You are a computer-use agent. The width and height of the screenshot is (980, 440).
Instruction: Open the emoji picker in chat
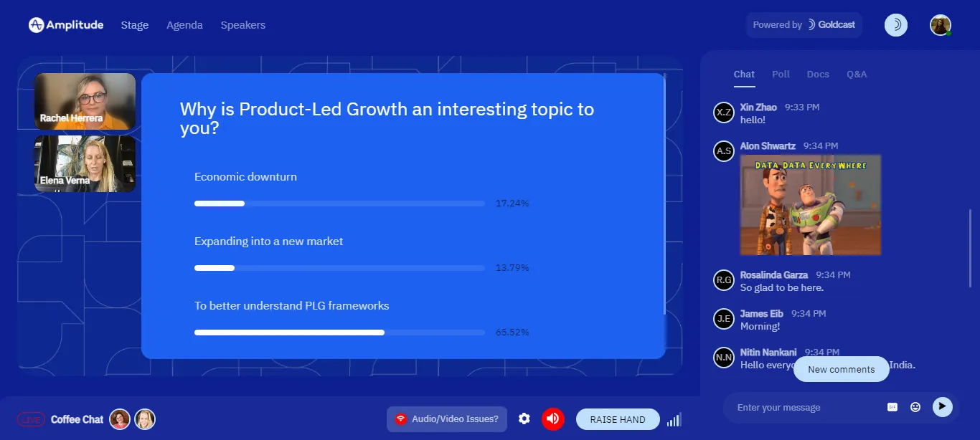pyautogui.click(x=915, y=407)
